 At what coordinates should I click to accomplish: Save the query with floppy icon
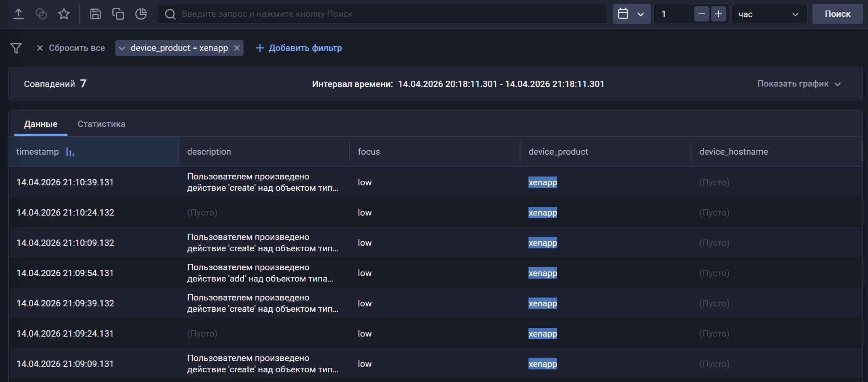coord(96,14)
